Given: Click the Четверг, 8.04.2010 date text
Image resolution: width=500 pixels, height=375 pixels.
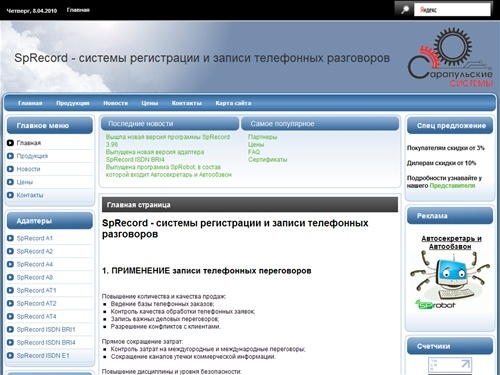Looking at the screenshot, I should [x=32, y=11].
